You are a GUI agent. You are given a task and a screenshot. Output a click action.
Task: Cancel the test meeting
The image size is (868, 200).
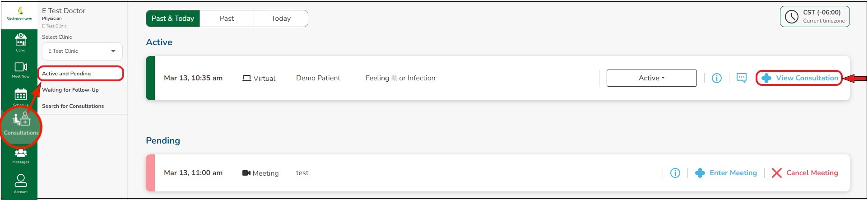point(805,173)
